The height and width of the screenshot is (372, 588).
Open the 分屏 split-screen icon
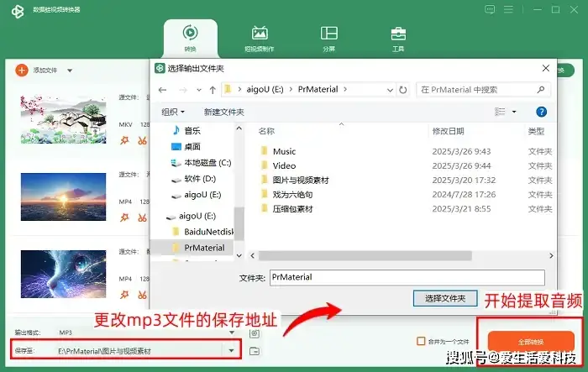click(329, 38)
